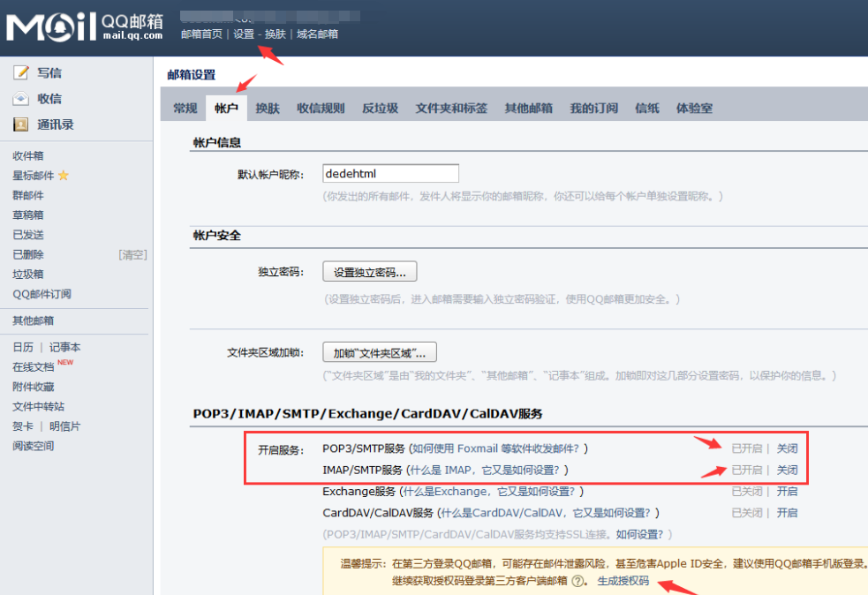Open 域名邮箱 in the header
868x595 pixels.
point(317,34)
